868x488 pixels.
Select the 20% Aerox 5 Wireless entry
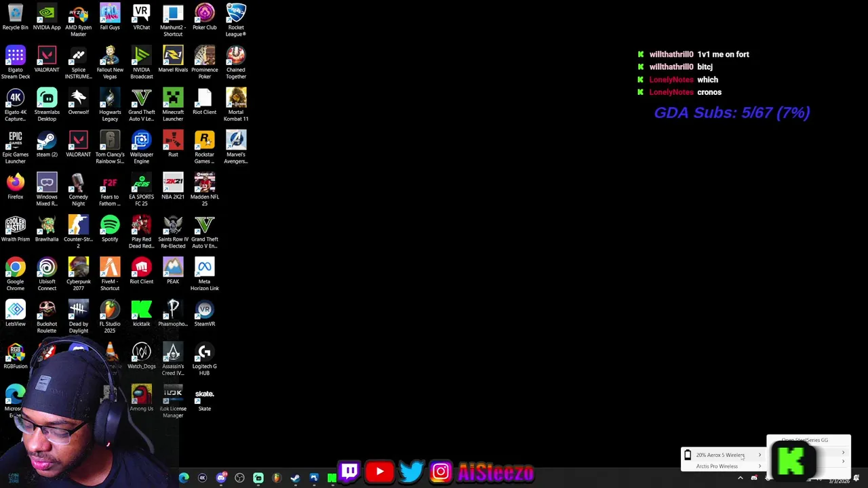(x=724, y=455)
